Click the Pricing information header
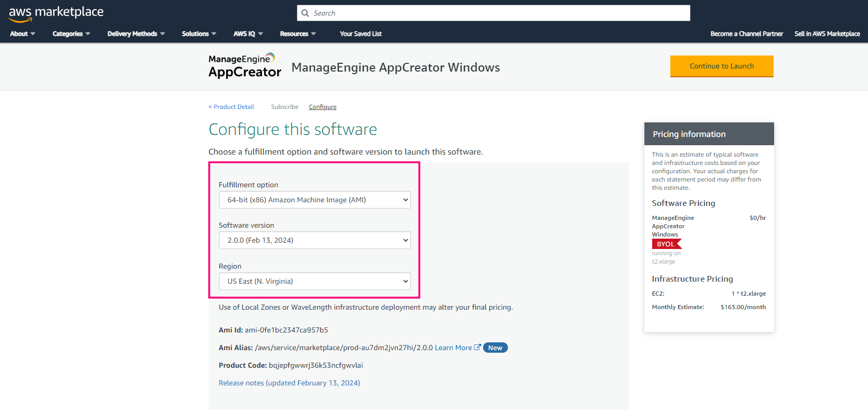 point(709,134)
